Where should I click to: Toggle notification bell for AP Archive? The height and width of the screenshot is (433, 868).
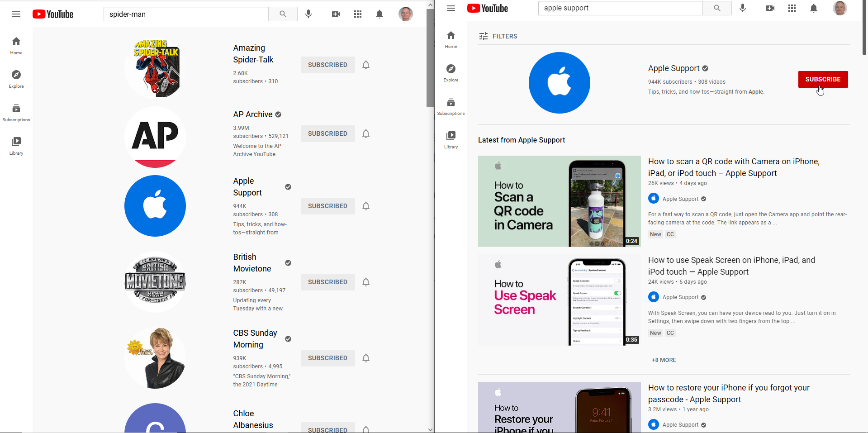(x=366, y=133)
